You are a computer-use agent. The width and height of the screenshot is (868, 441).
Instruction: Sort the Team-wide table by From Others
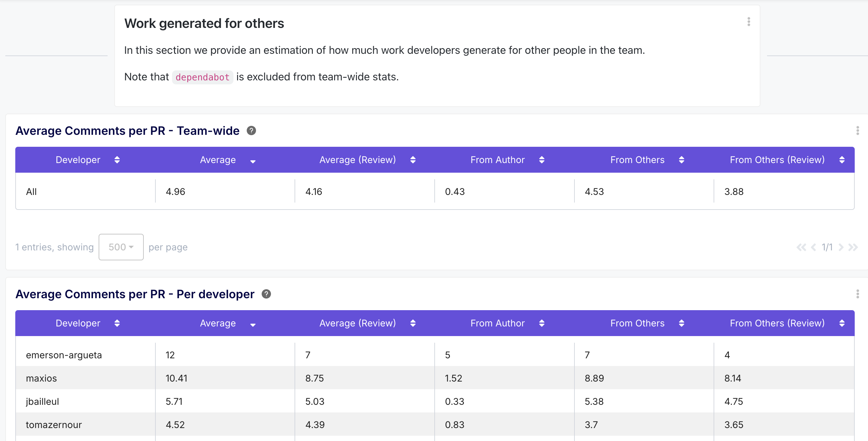(x=681, y=160)
